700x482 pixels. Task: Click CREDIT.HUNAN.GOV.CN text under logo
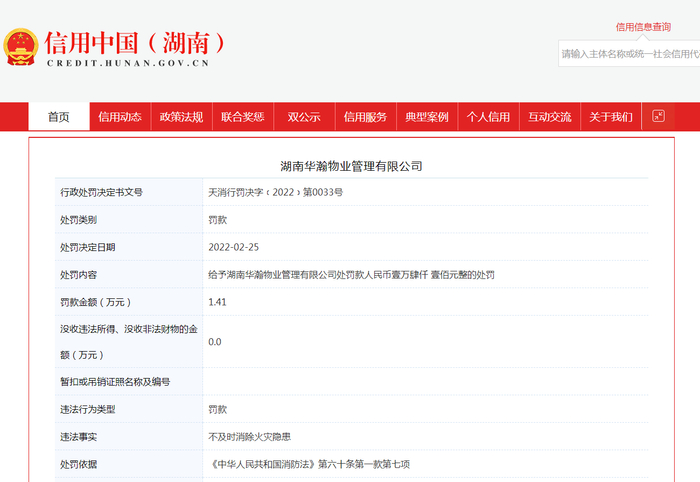point(128,63)
